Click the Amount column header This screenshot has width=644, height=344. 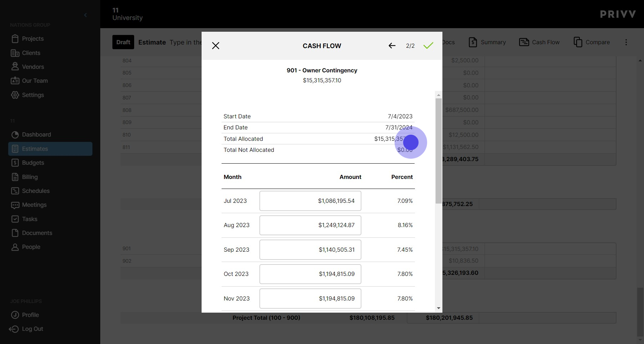tap(350, 177)
